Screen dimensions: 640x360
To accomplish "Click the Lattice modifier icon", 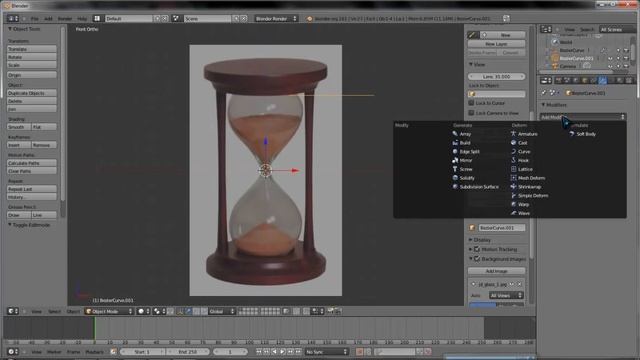I will coord(513,169).
